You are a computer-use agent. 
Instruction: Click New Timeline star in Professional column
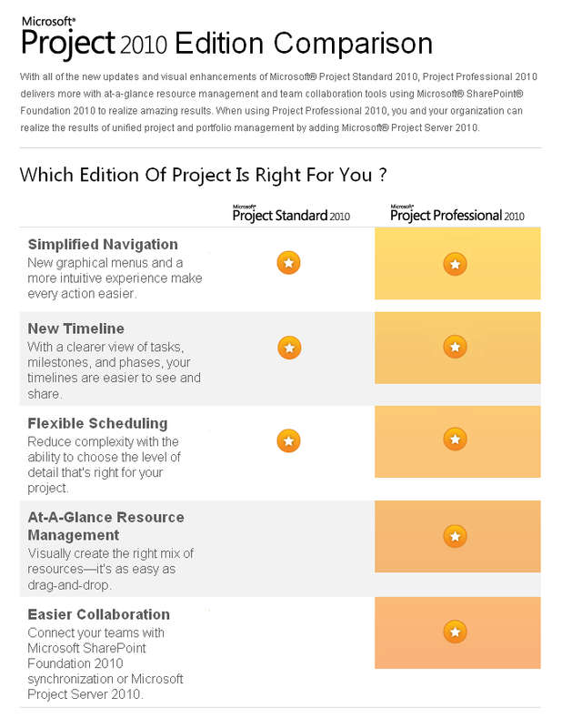[456, 347]
